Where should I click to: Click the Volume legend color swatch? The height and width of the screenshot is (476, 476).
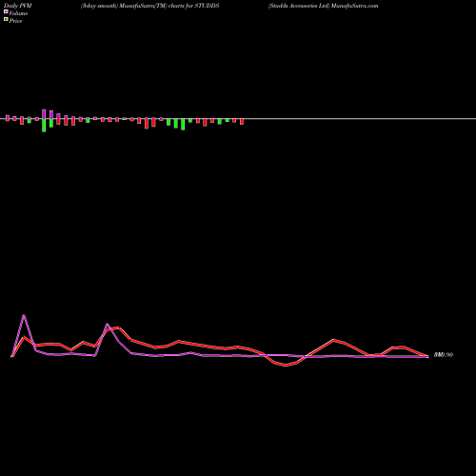[x=6, y=11]
